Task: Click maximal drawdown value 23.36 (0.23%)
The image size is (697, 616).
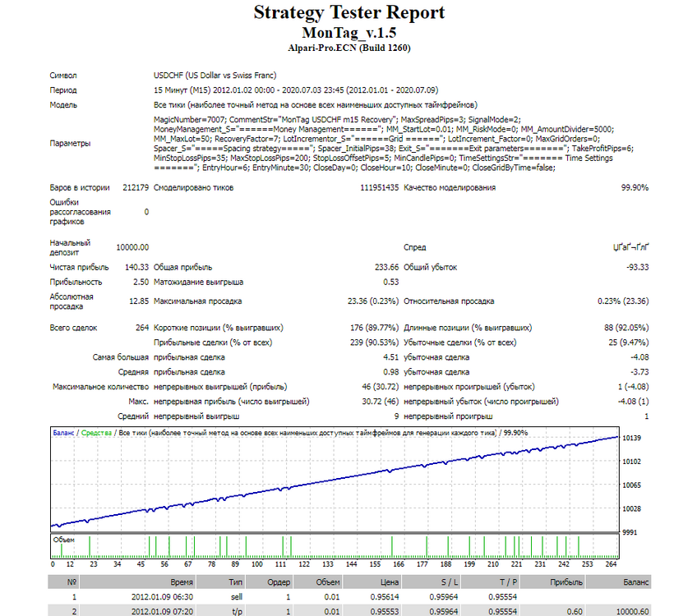Action: tap(373, 301)
